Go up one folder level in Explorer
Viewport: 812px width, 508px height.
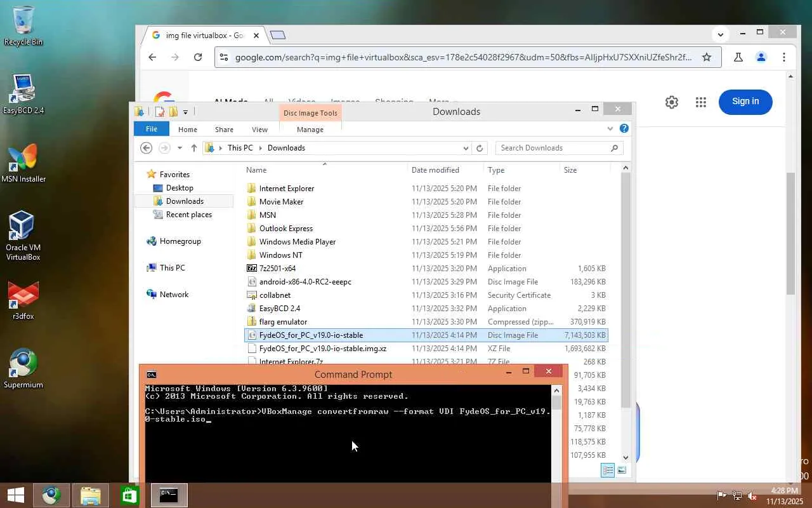coord(194,148)
